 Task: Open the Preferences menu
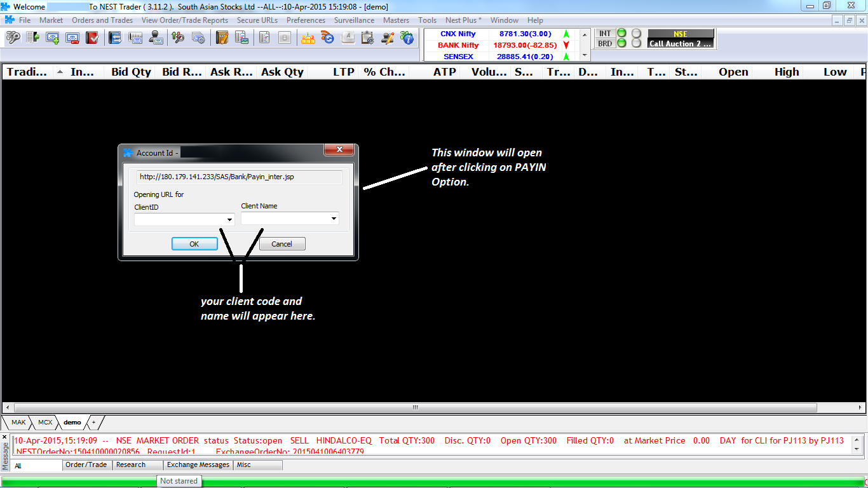click(306, 20)
